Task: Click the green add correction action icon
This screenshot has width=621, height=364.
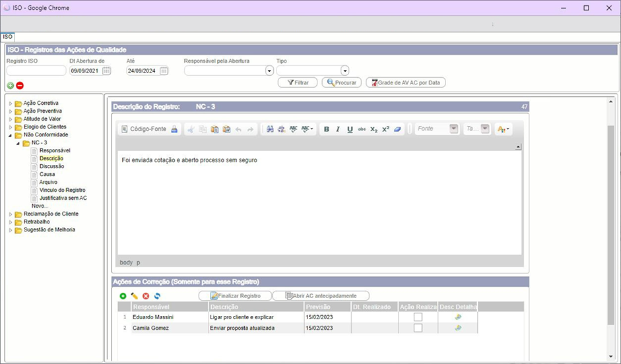Action: pos(123,296)
